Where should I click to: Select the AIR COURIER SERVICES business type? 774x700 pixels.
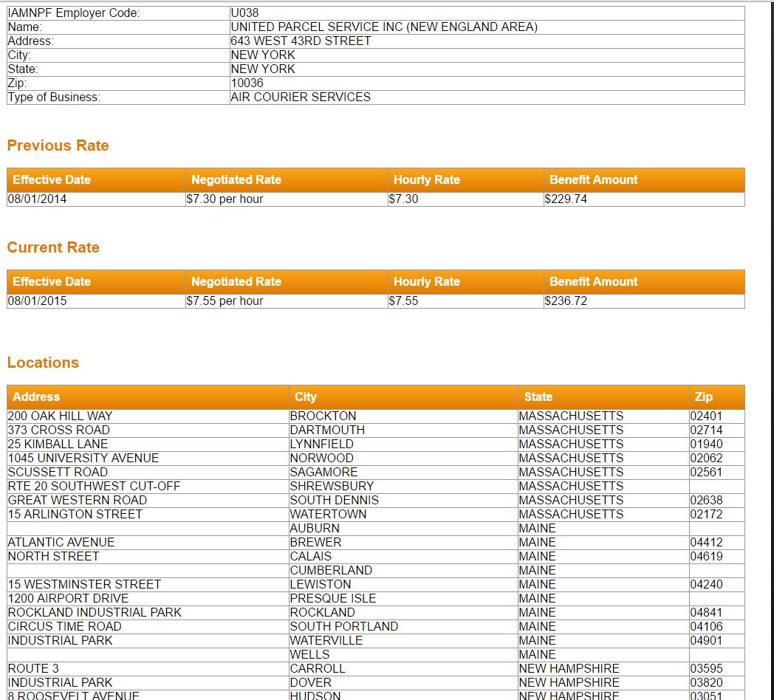click(301, 97)
